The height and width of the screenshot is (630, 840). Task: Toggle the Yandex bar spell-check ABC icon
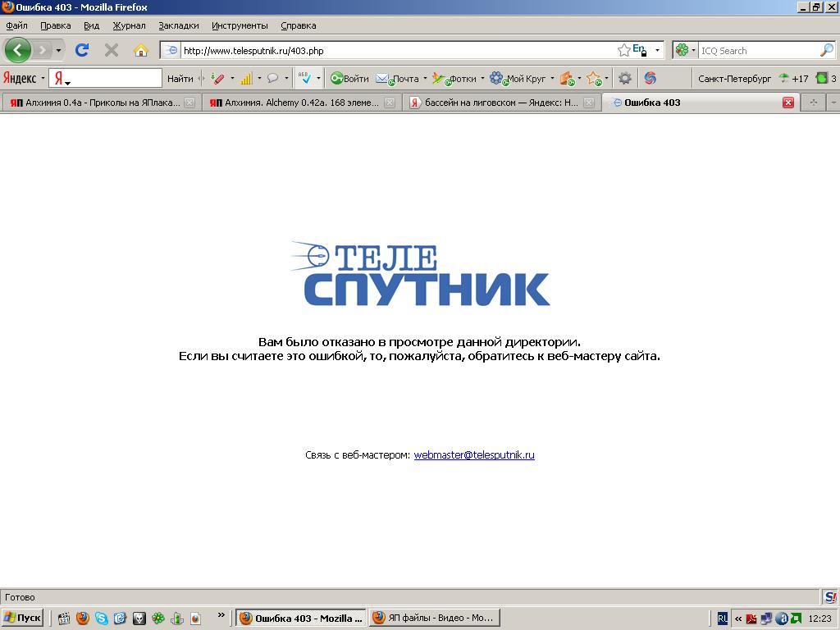304,78
